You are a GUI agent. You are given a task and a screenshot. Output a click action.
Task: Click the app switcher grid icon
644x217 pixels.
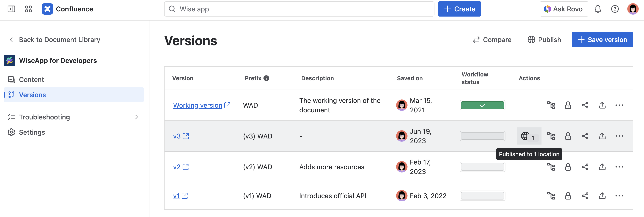(x=28, y=9)
